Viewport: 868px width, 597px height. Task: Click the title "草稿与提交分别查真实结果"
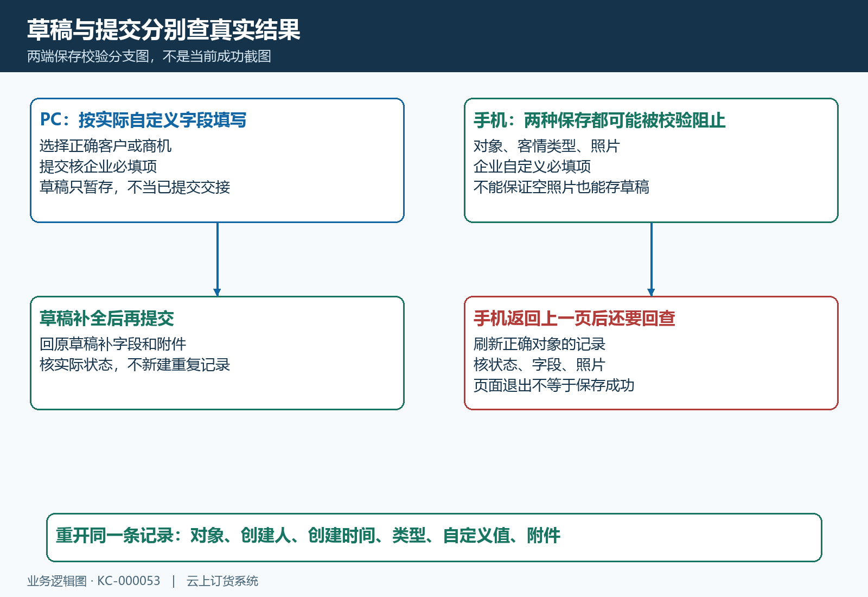click(x=163, y=30)
